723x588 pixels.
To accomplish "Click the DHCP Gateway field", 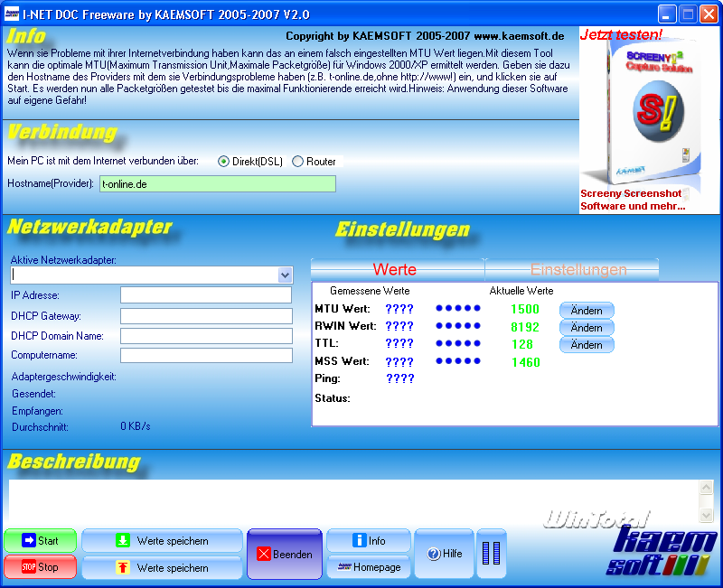I will pyautogui.click(x=206, y=315).
